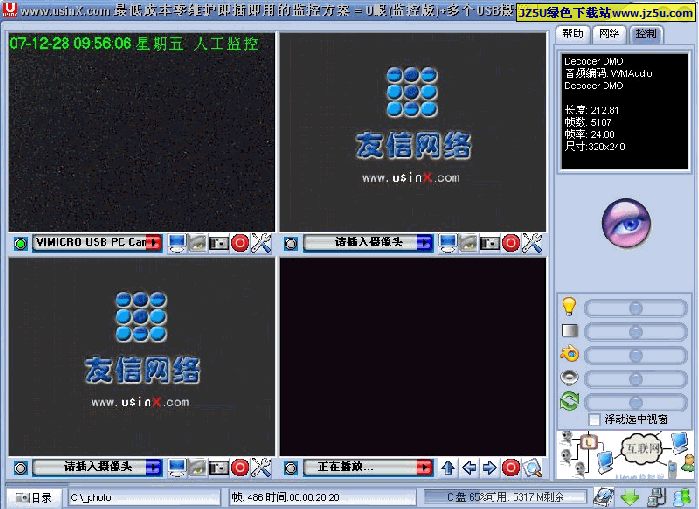Click the C盘 disk space progress bar
Image resolution: width=699 pixels, height=509 pixels.
click(x=505, y=497)
